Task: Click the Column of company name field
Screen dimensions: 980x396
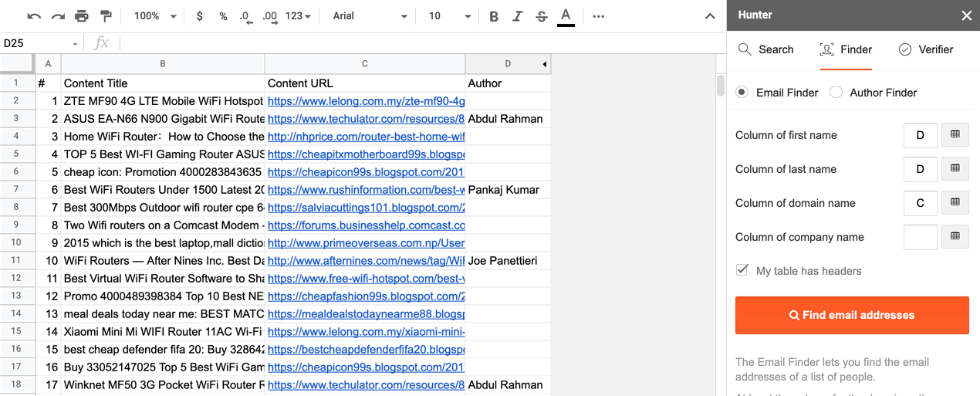Action: click(920, 237)
